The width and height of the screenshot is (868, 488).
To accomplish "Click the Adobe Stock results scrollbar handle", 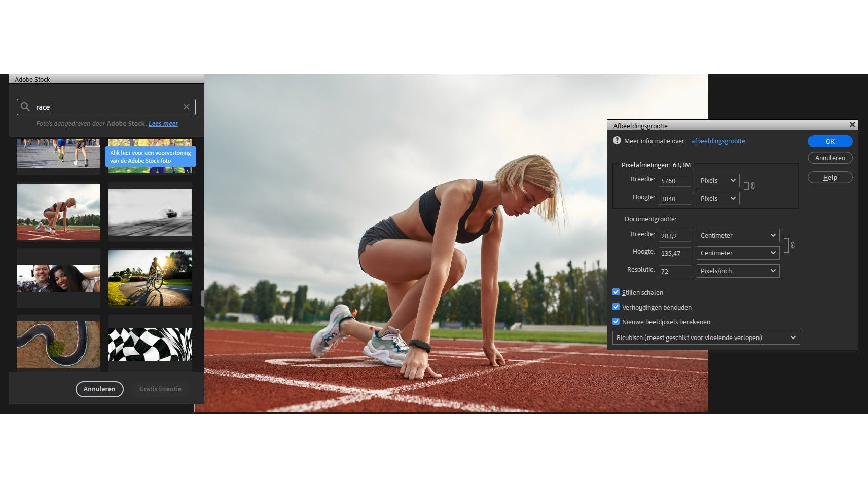I will (x=202, y=298).
